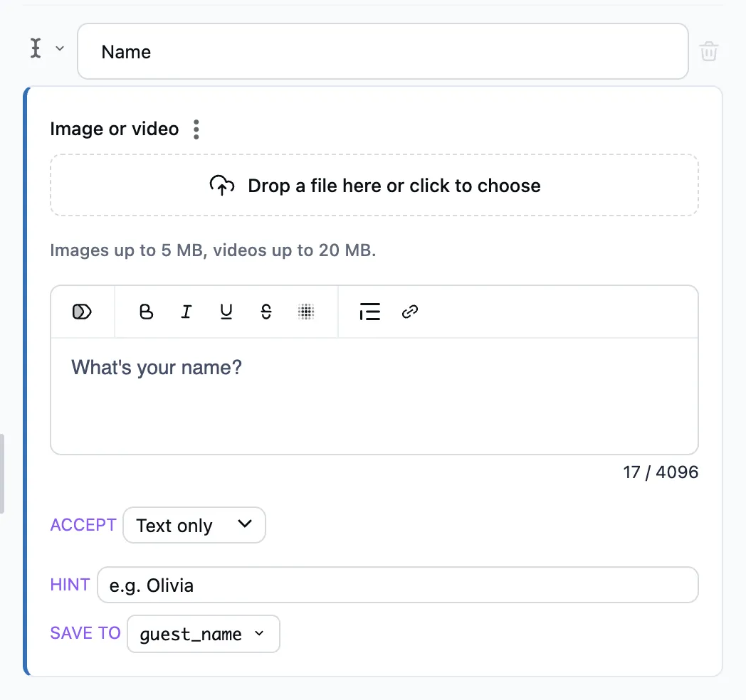Image resolution: width=746 pixels, height=700 pixels.
Task: Apply blockquote formatting icon
Action: coord(369,312)
